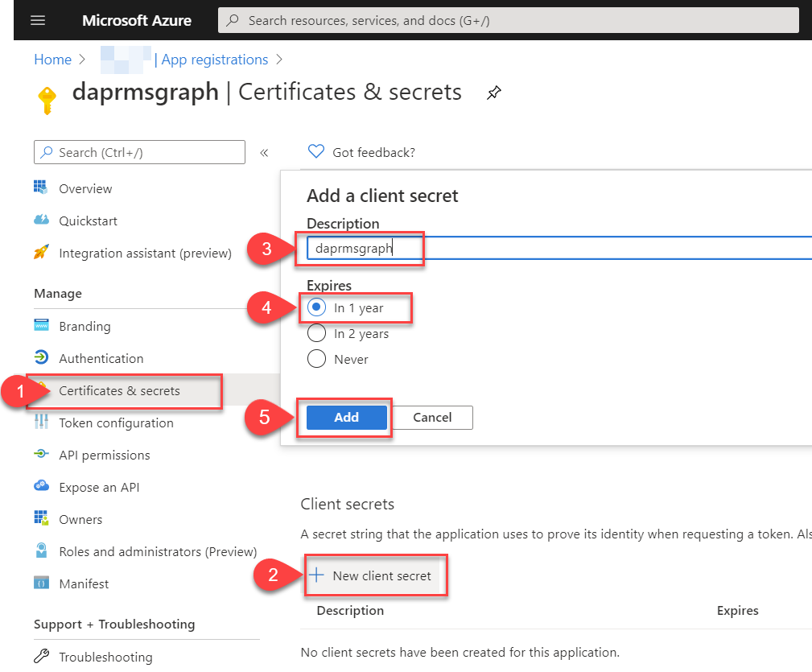Image resolution: width=812 pixels, height=672 pixels.
Task: Pin the Certificates & secrets blade
Action: pyautogui.click(x=493, y=93)
